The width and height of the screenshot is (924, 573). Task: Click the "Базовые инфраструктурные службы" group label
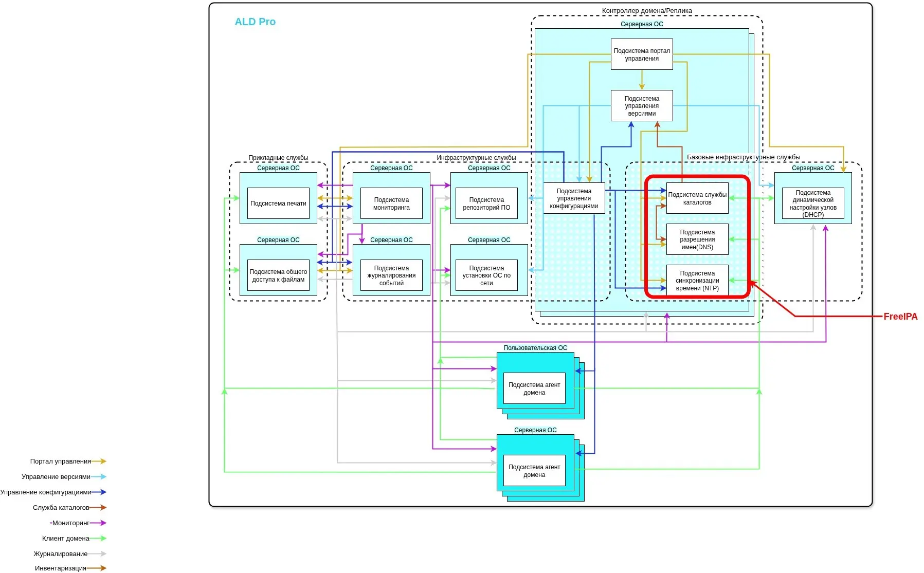pyautogui.click(x=744, y=157)
